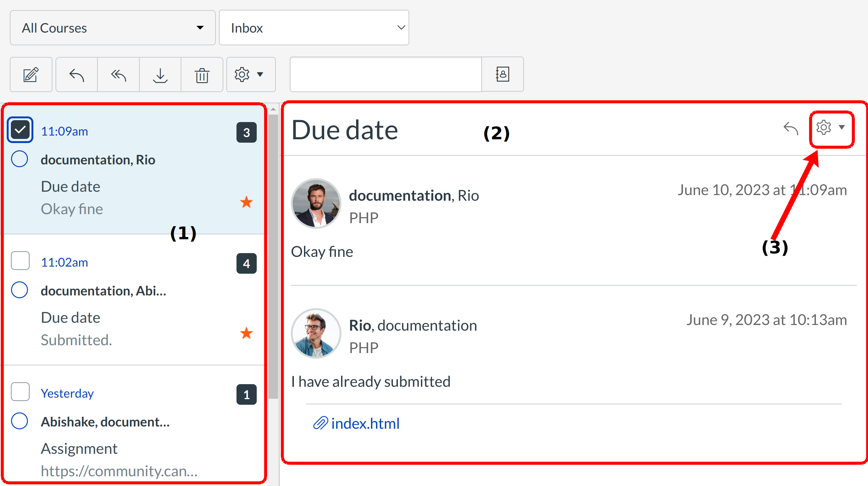Open the address book icon
This screenshot has width=868, height=486.
502,75
